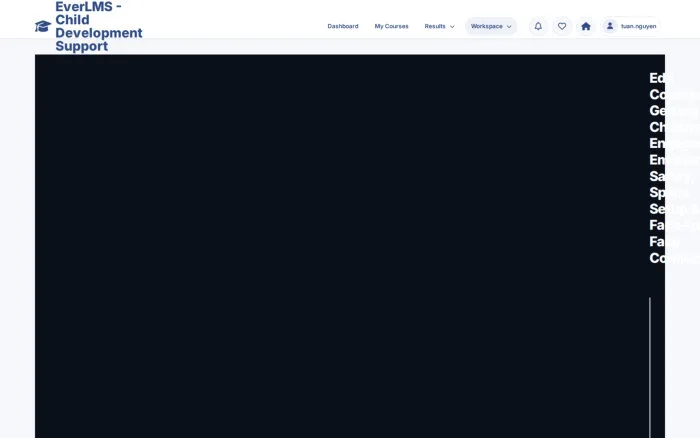Select the item starting with "Sp"
Image resolution: width=700 pixels, height=438 pixels.
coord(670,192)
